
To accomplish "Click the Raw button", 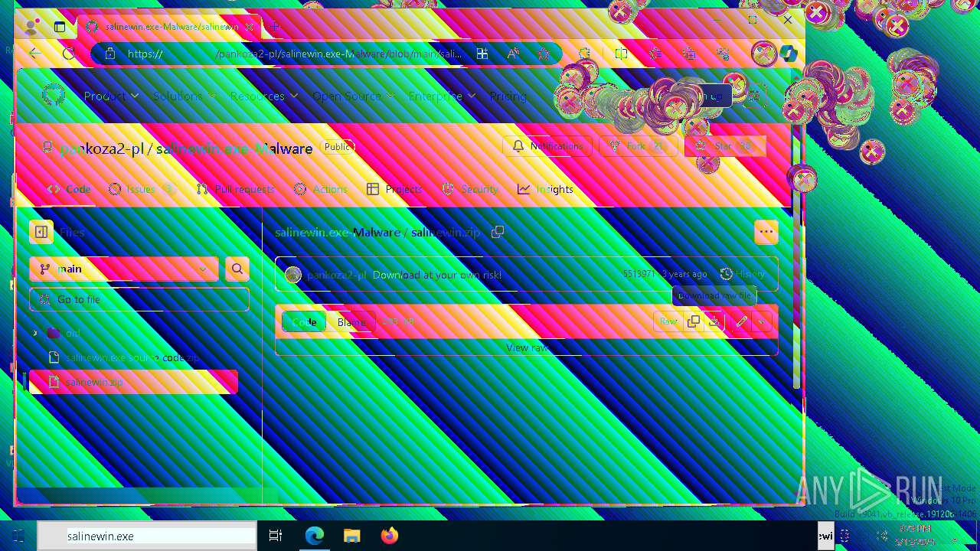I will [x=668, y=322].
